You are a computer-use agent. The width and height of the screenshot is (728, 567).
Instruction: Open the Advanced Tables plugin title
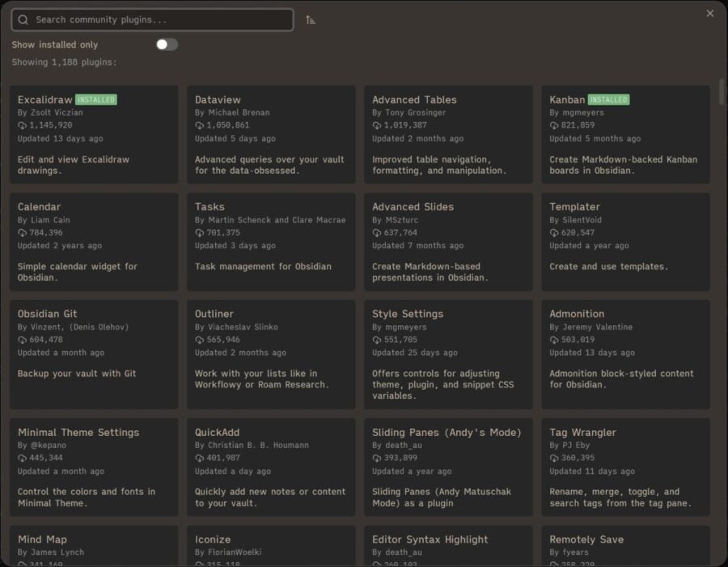(414, 99)
